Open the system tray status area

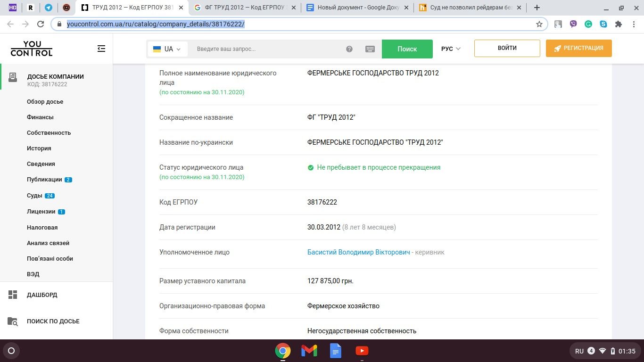click(605, 351)
